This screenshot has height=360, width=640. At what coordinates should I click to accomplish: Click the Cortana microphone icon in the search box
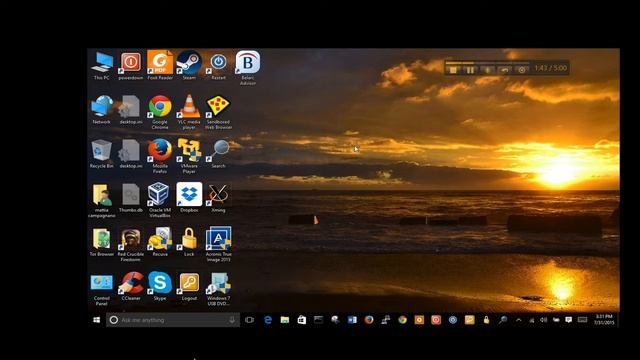(232, 320)
